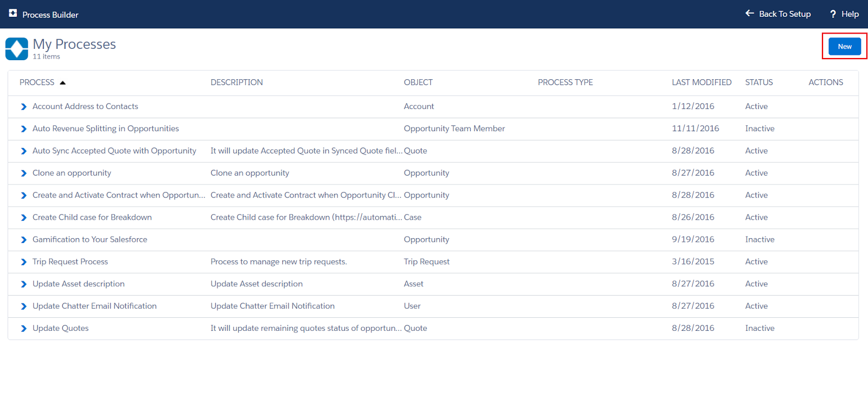The width and height of the screenshot is (868, 416).
Task: Click the '9/19/2016' last modified date
Action: pyautogui.click(x=693, y=240)
